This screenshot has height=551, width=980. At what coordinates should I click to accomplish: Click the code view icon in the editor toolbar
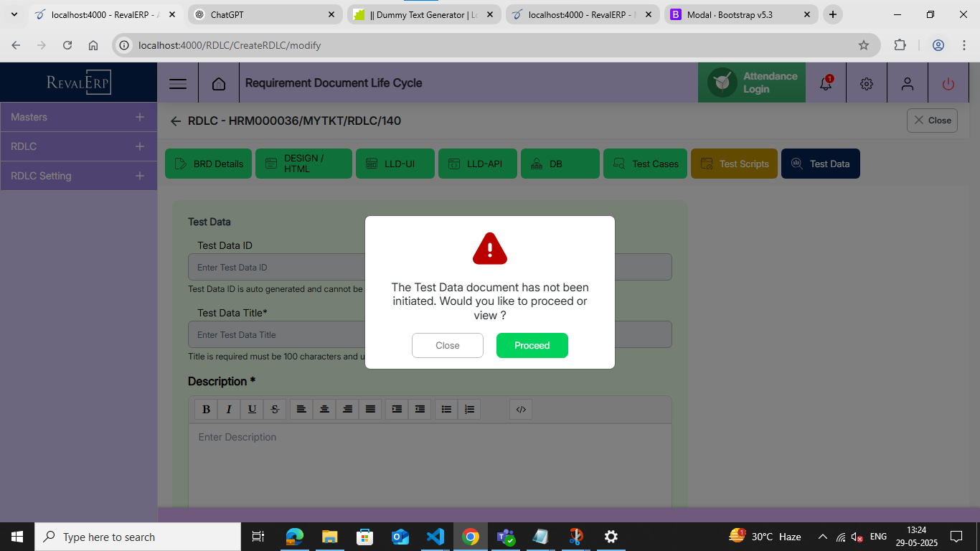pyautogui.click(x=521, y=409)
